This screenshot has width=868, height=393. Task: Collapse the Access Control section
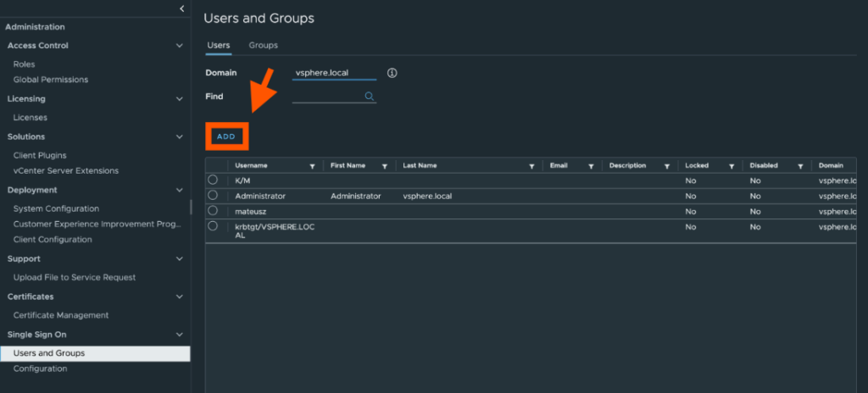pyautogui.click(x=179, y=46)
